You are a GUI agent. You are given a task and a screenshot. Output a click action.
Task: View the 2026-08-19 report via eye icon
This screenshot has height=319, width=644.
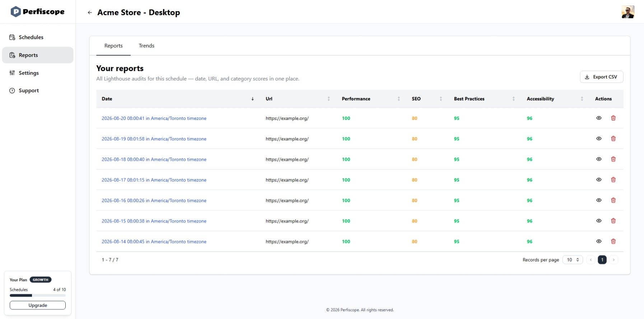(x=599, y=139)
